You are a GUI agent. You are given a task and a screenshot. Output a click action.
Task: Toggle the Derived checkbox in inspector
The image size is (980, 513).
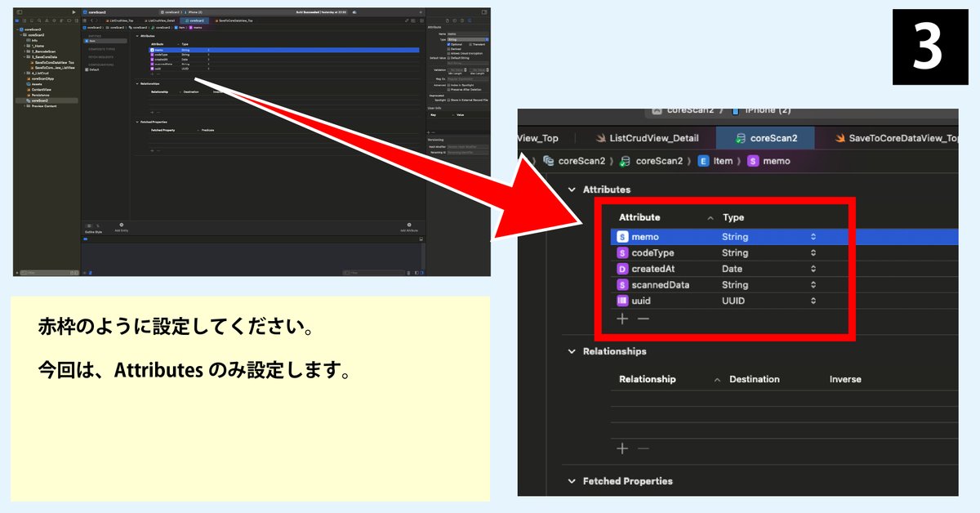coord(448,49)
